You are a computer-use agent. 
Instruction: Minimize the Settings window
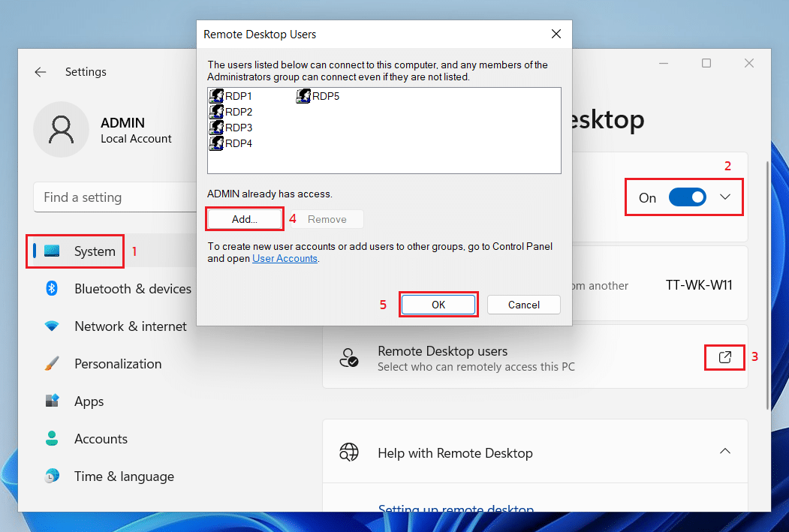click(664, 63)
